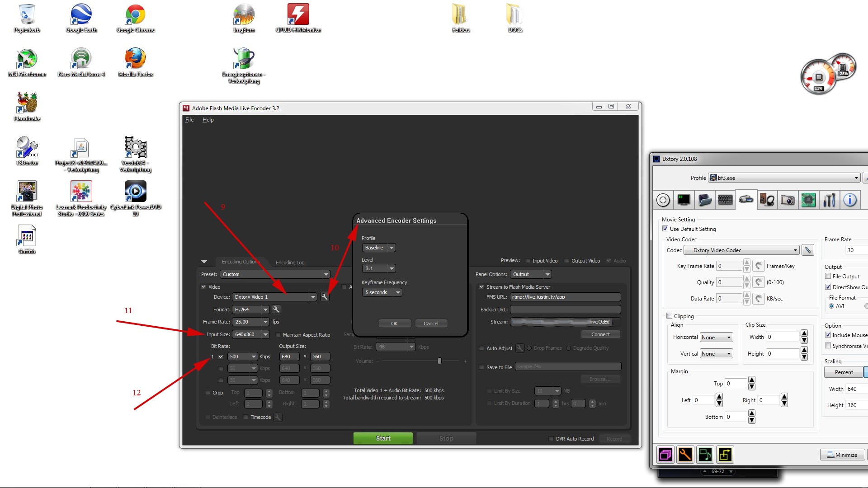Uncheck Stream to Flash Media Server

tap(481, 287)
